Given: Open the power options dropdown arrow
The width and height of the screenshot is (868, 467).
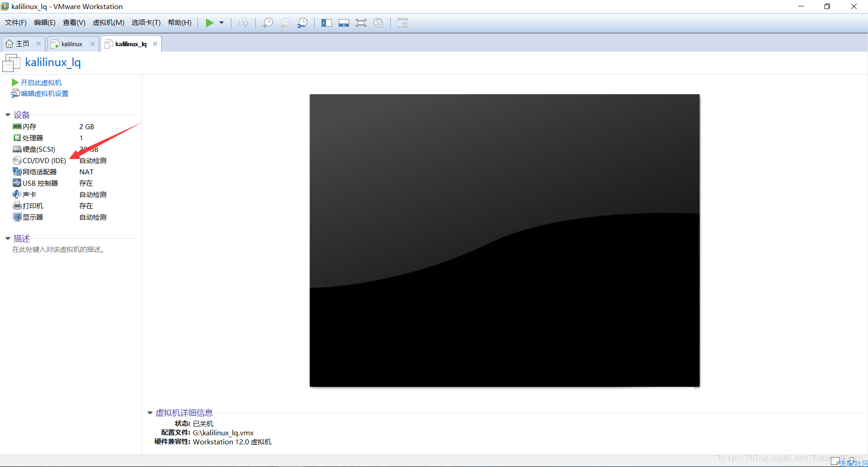Looking at the screenshot, I should tap(221, 23).
